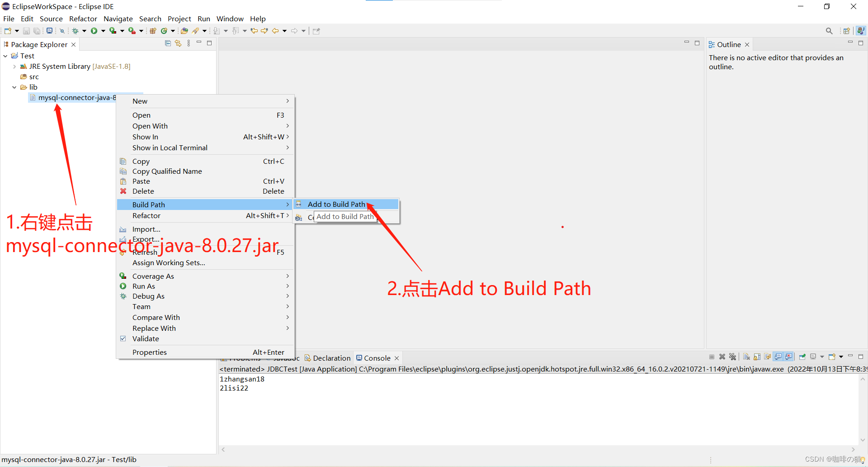Collapse the lib folder in Package Explorer

click(14, 87)
